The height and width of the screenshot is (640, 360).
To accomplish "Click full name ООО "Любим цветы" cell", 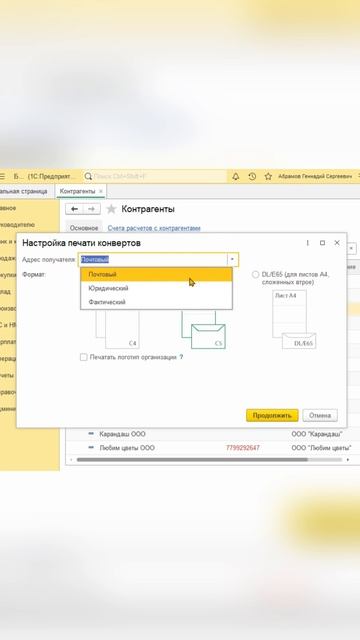I will tap(321, 448).
